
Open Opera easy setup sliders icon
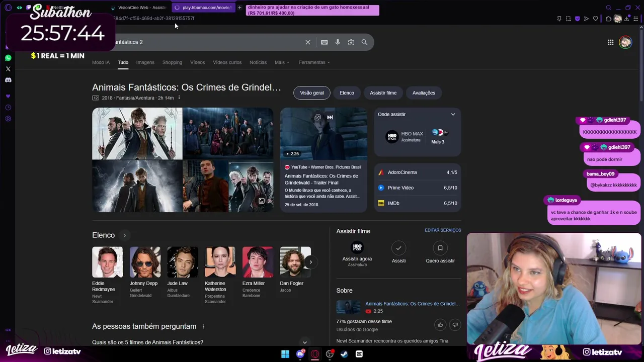pyautogui.click(x=635, y=19)
